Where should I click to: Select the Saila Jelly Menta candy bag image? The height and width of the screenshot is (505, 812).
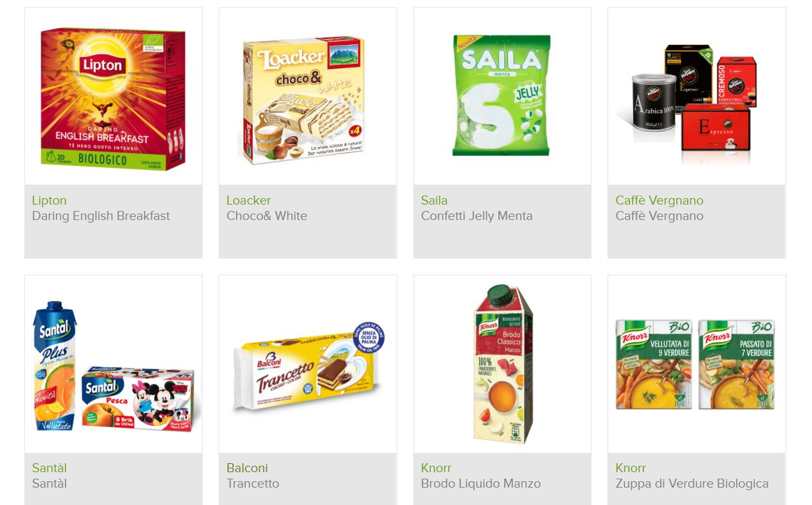(x=501, y=95)
